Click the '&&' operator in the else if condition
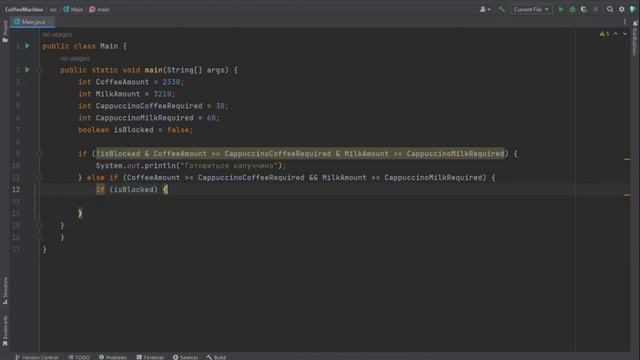Viewport: 640px width, 360px height. [x=313, y=178]
